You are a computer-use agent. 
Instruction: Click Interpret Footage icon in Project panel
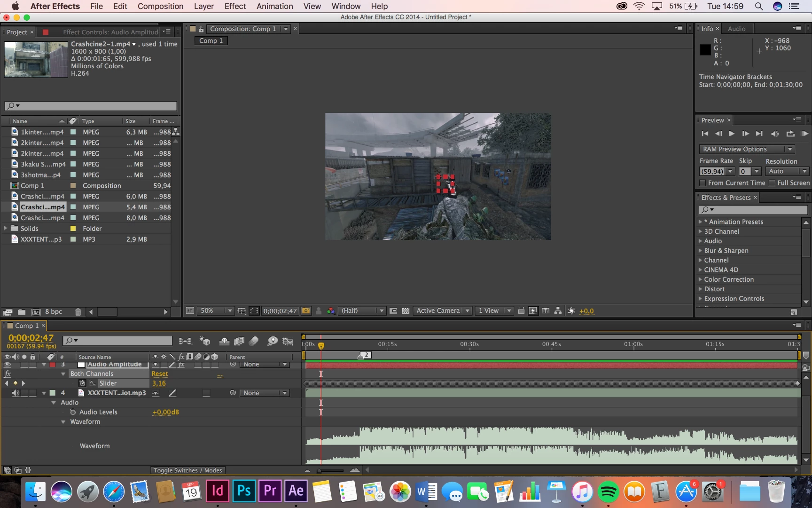pos(8,312)
